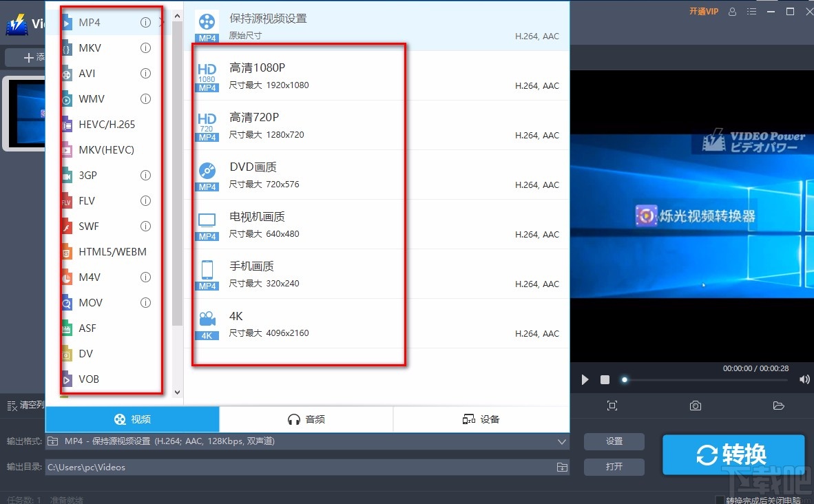Open 开通VIP upgrade link
This screenshot has width=814, height=504.
coord(703,12)
